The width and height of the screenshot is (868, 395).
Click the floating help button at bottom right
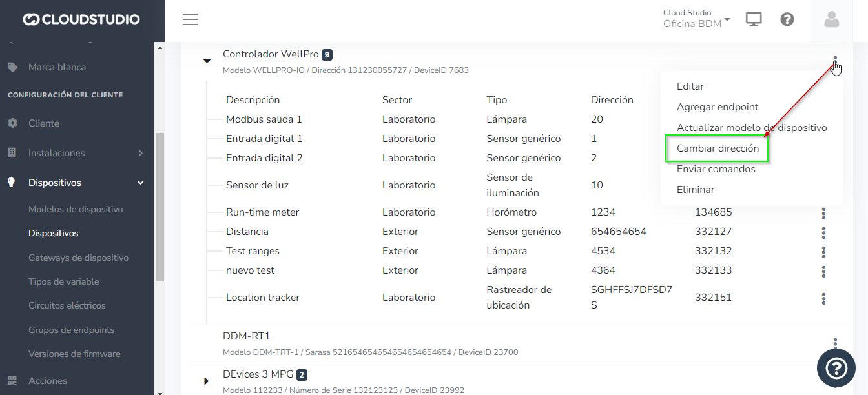pos(836,368)
